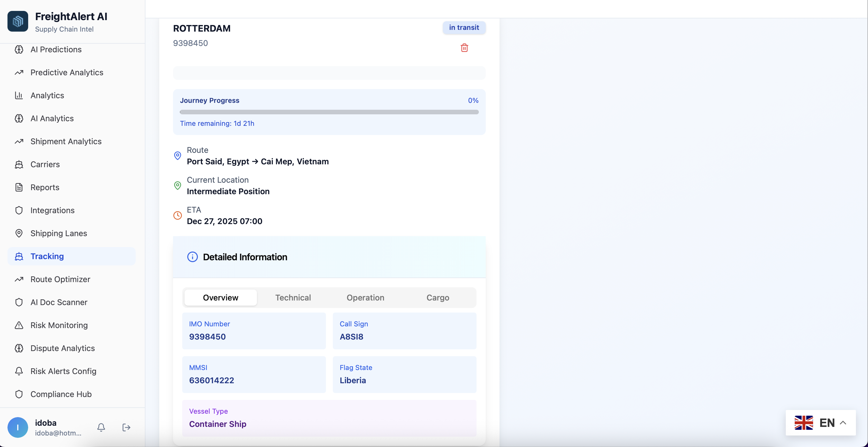Click the FreightAlert AI logo

[18, 21]
